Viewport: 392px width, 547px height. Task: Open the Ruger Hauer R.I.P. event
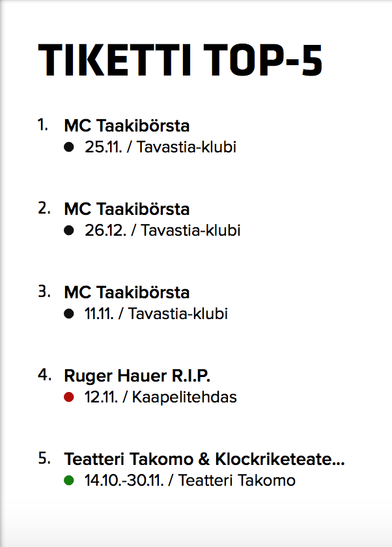point(137,376)
